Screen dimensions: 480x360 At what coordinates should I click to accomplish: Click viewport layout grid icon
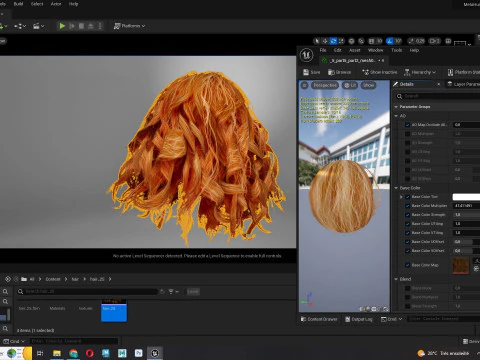(x=448, y=41)
